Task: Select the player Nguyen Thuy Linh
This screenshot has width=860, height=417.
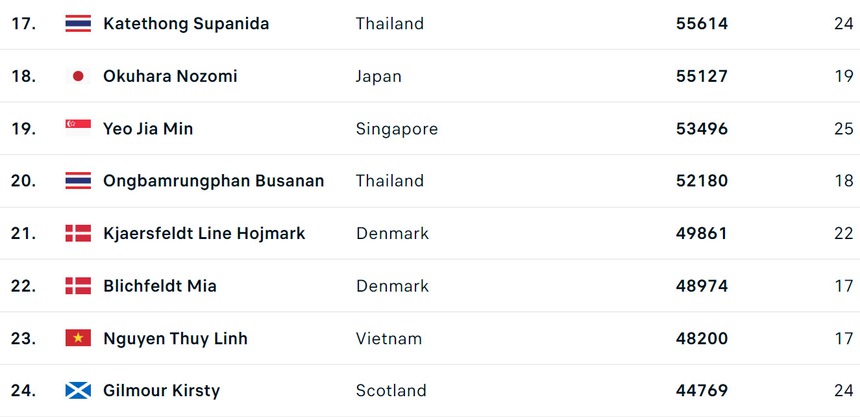Action: pos(175,338)
